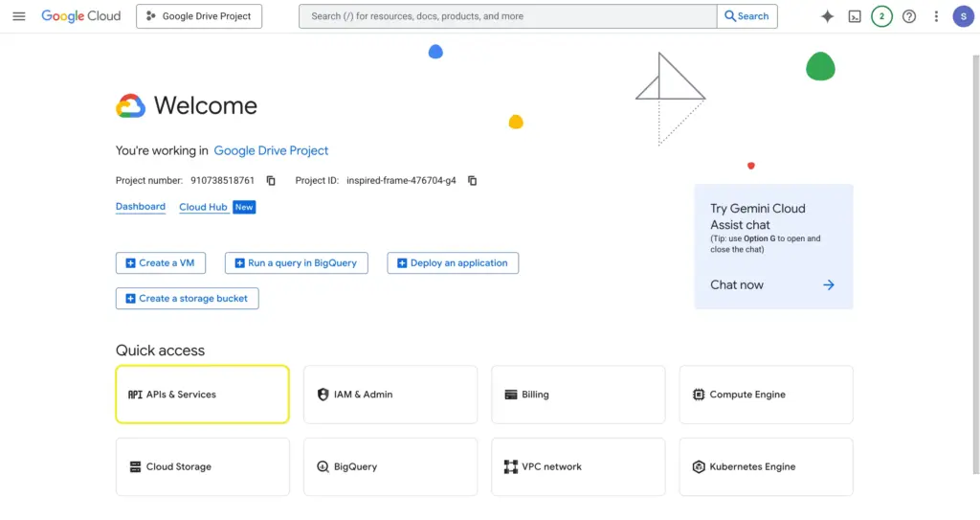Open the BigQuery quick access card
The width and height of the screenshot is (980, 520).
pyautogui.click(x=390, y=466)
